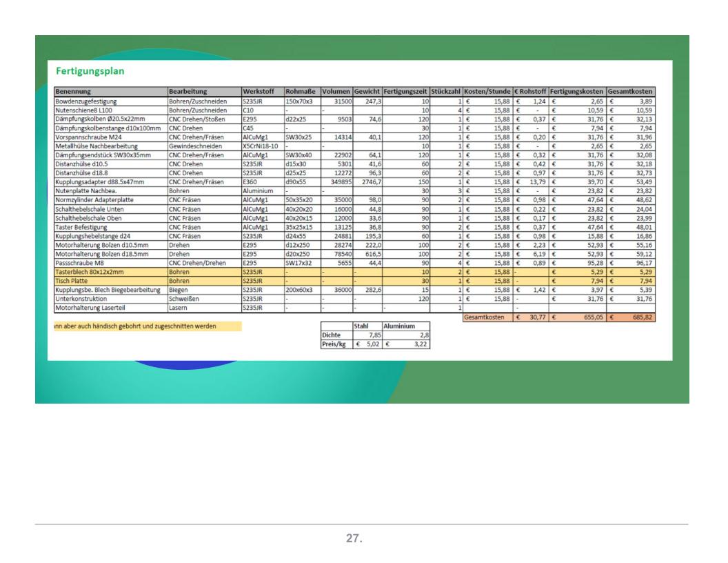
Task: Select the Stückzahl column header
Action: click(x=445, y=91)
